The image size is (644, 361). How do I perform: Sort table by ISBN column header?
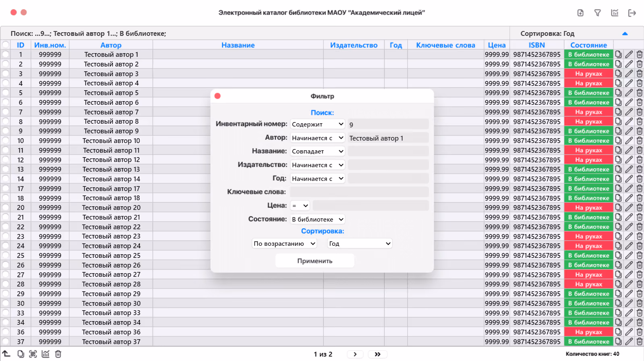(537, 45)
